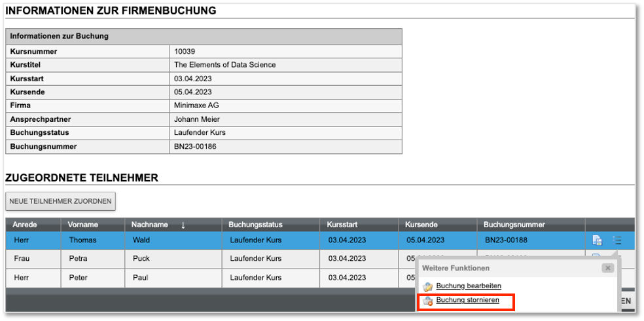Open the list menu icon in Wald's row
Image resolution: width=644 pixels, height=321 pixels.
(617, 240)
